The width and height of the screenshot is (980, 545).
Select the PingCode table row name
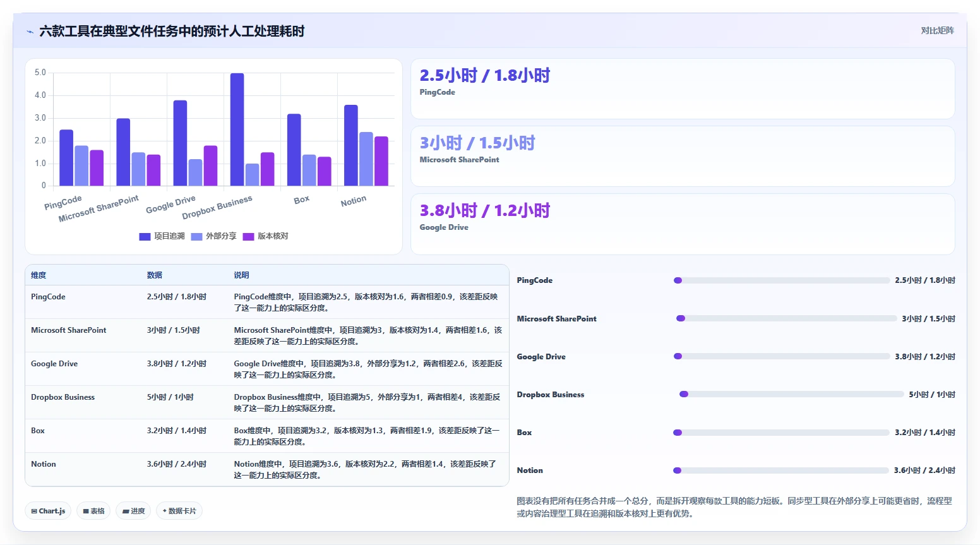click(x=48, y=297)
